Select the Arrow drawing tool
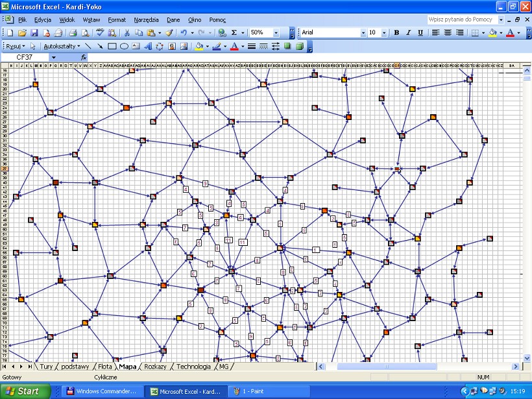The height and width of the screenshot is (399, 532). pyautogui.click(x=100, y=46)
